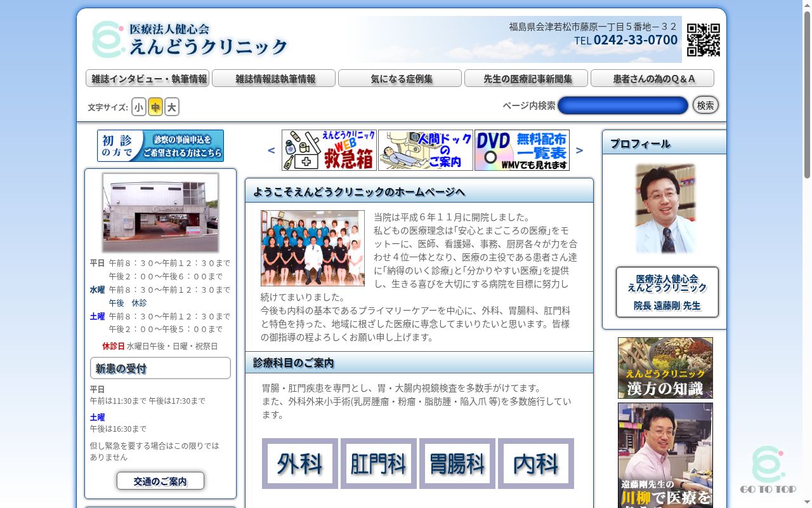The height and width of the screenshot is (508, 812).
Task: Click the 初診の方で advance application banner
Action: tap(160, 146)
